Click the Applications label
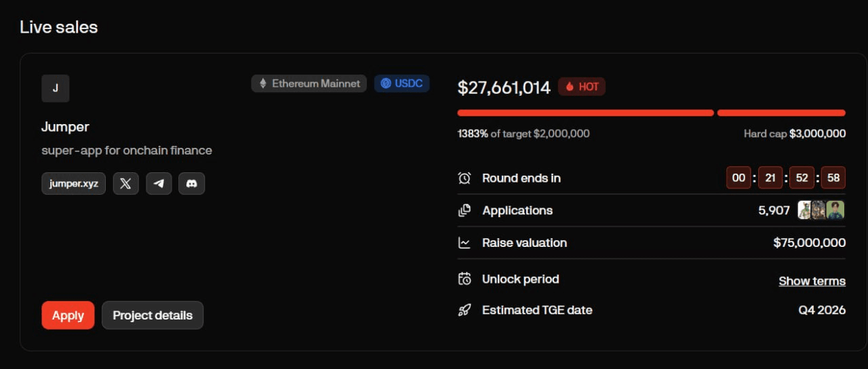This screenshot has height=369, width=868. [517, 210]
